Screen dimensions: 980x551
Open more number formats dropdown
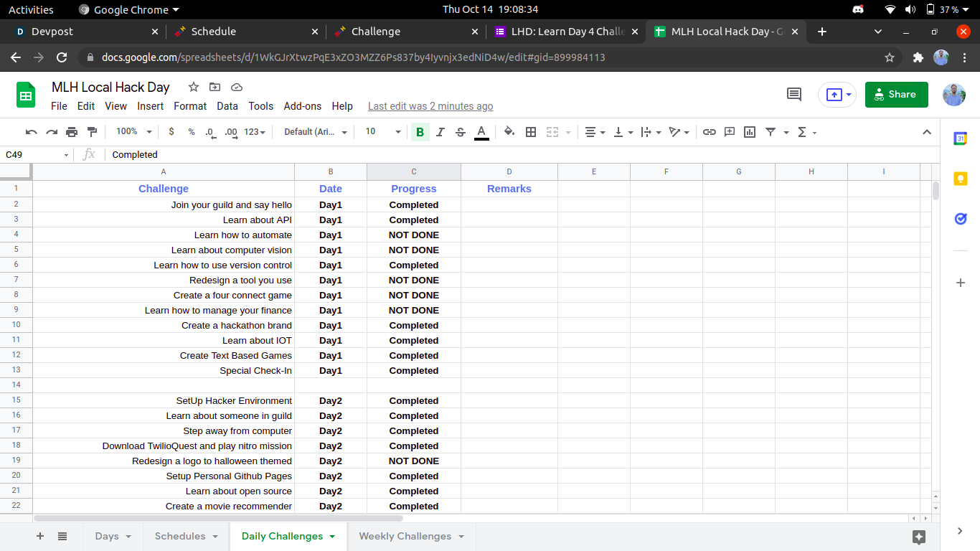(x=255, y=132)
